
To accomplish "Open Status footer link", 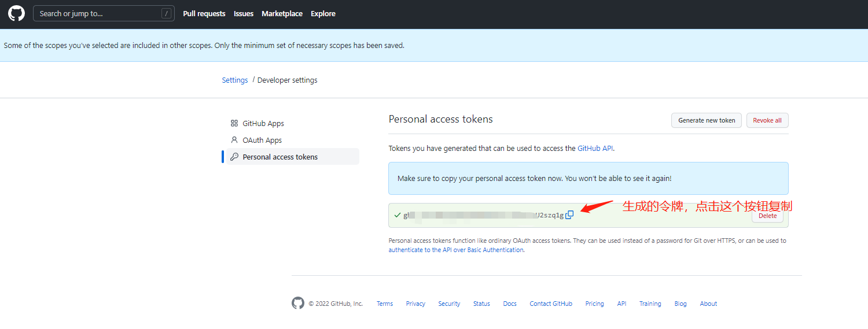I will (481, 304).
